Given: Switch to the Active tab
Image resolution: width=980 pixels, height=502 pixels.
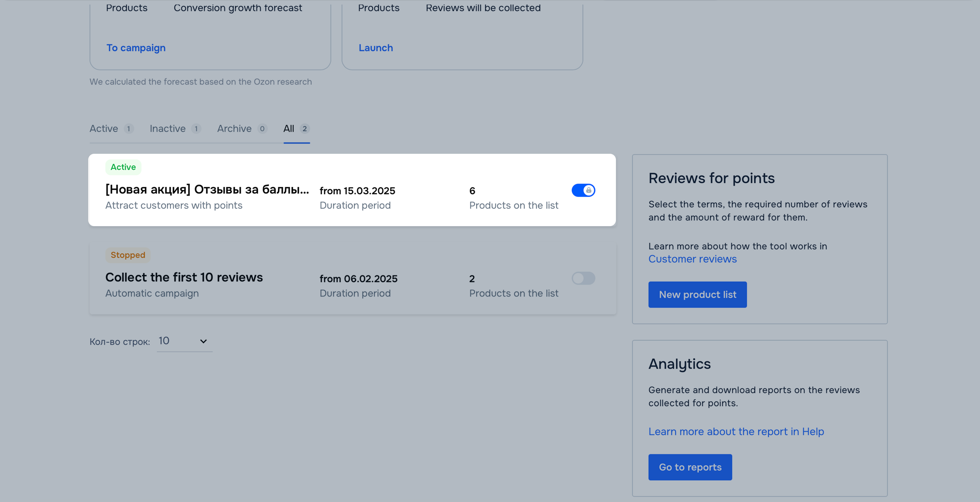Looking at the screenshot, I should click(x=104, y=129).
